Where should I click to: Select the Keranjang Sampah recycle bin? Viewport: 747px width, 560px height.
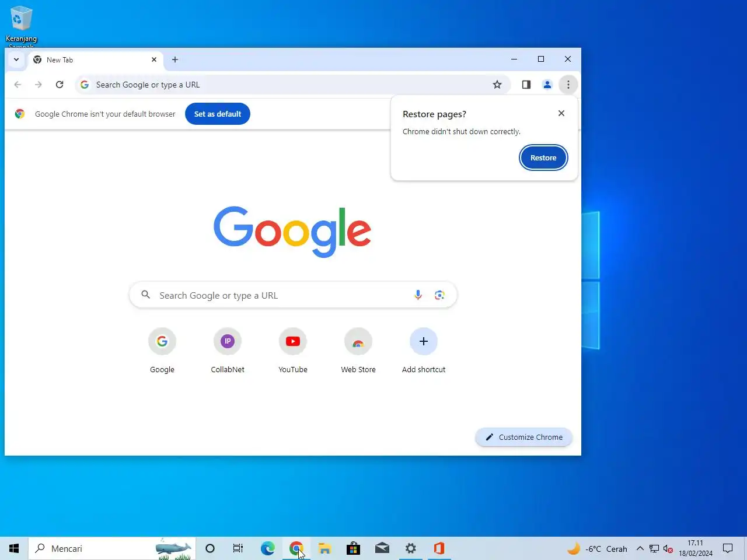pos(21,26)
